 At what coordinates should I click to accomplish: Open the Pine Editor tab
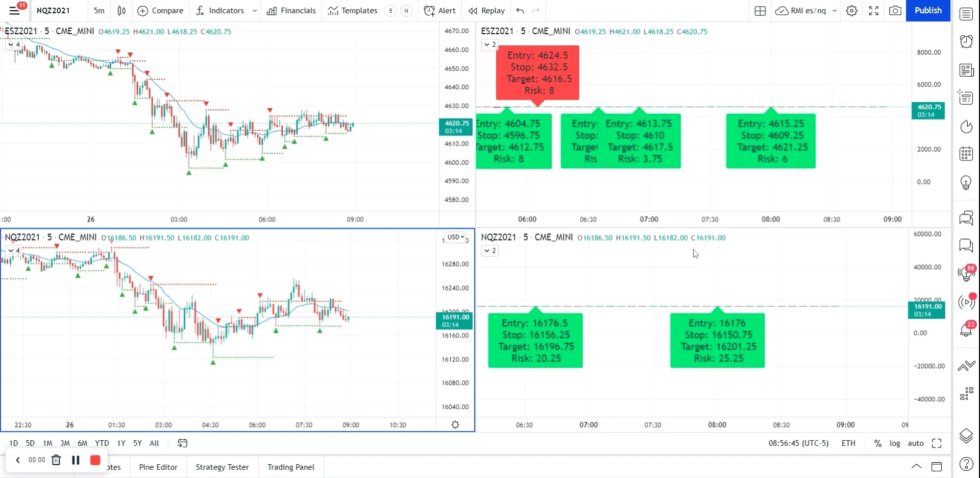pos(158,467)
